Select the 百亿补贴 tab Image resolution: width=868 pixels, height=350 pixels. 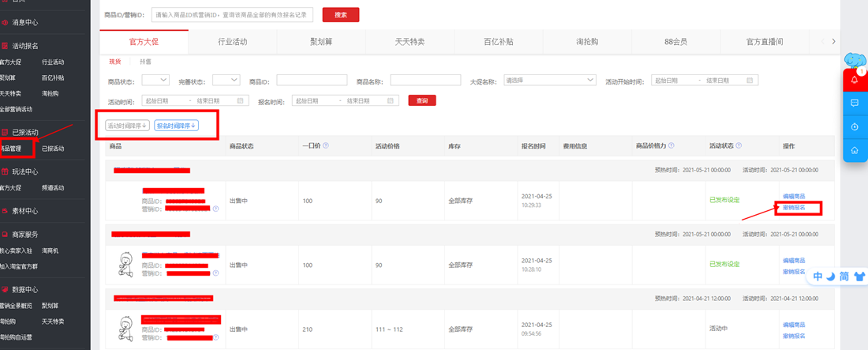click(x=498, y=42)
